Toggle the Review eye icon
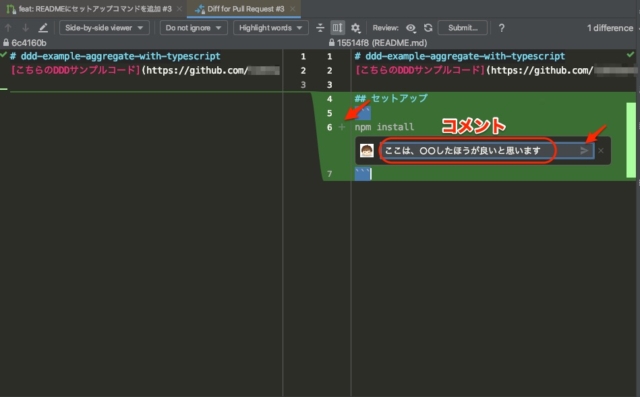 click(x=411, y=28)
